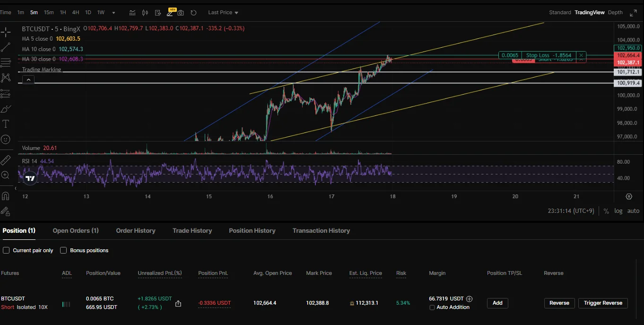Cancel the Stop Loss order line X
644x325 pixels.
pos(581,55)
